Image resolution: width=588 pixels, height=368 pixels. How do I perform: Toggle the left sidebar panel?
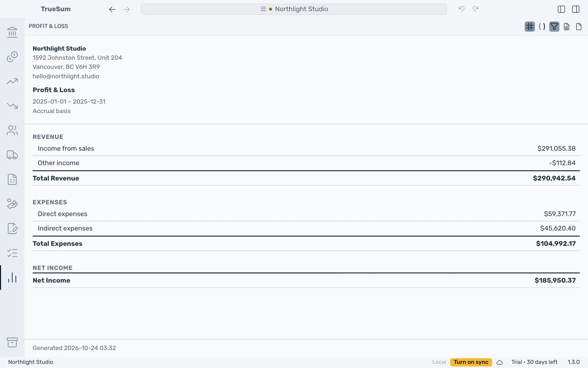tap(561, 9)
